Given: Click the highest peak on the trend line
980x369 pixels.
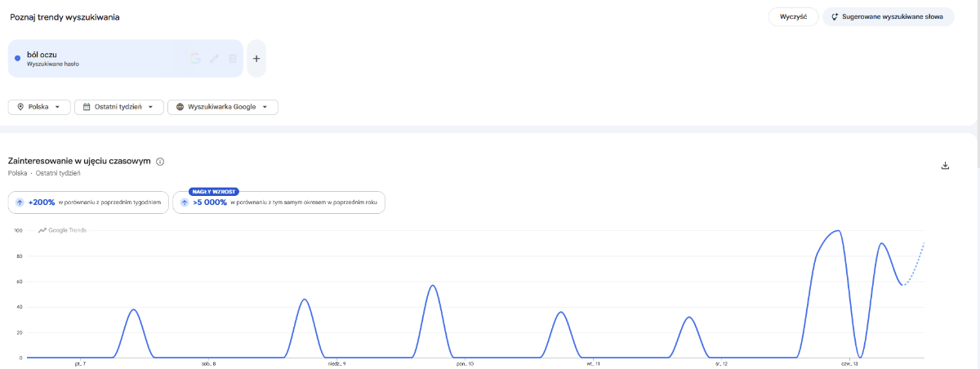Looking at the screenshot, I should [x=839, y=231].
